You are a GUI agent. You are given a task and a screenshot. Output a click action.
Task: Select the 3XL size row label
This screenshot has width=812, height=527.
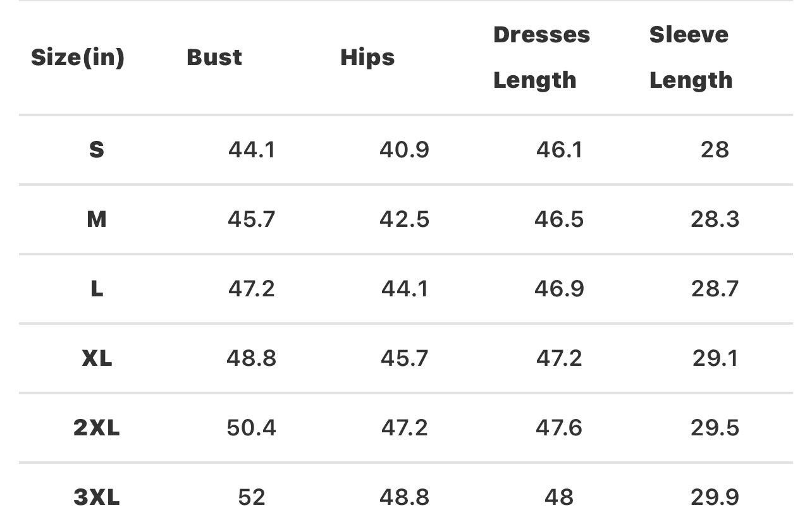point(96,497)
